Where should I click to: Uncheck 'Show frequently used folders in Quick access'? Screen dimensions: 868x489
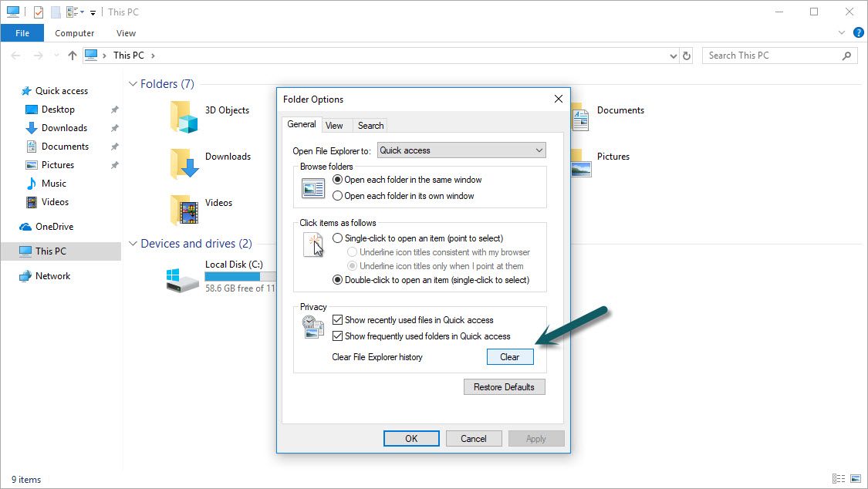(421, 336)
